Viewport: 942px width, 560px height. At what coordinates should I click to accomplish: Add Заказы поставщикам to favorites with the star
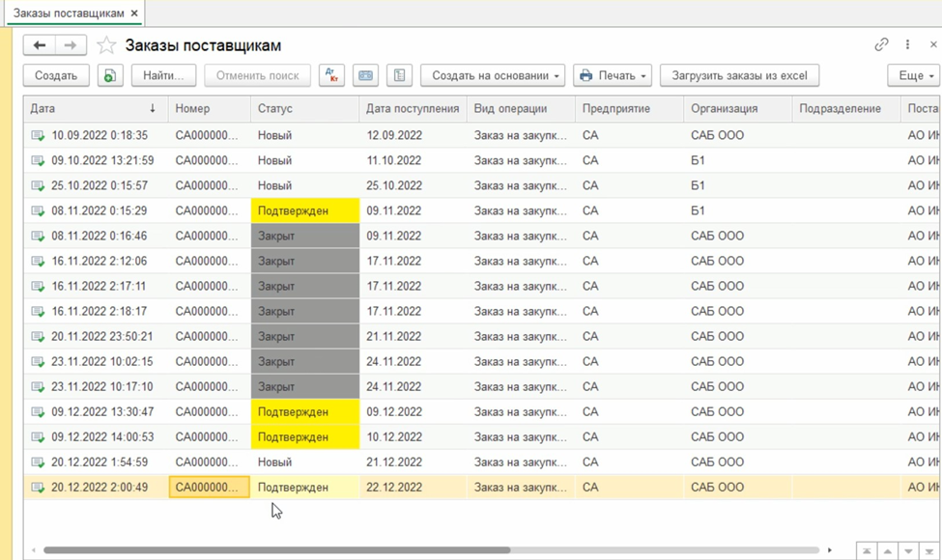[x=106, y=45]
